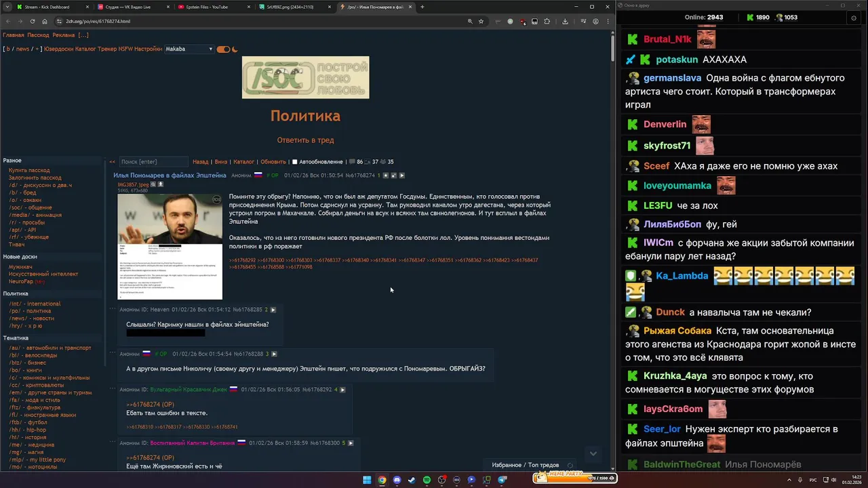
Task: Open the Makaba theme dropdown
Action: (189, 49)
